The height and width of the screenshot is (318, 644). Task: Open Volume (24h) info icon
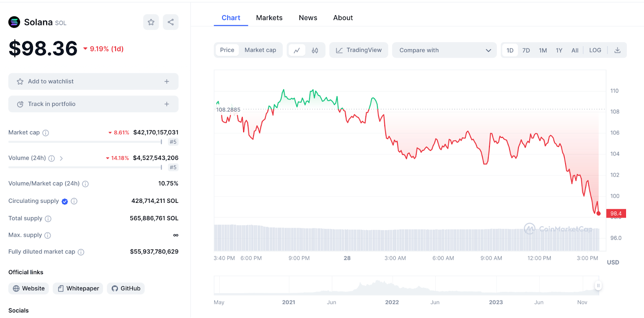(52, 159)
